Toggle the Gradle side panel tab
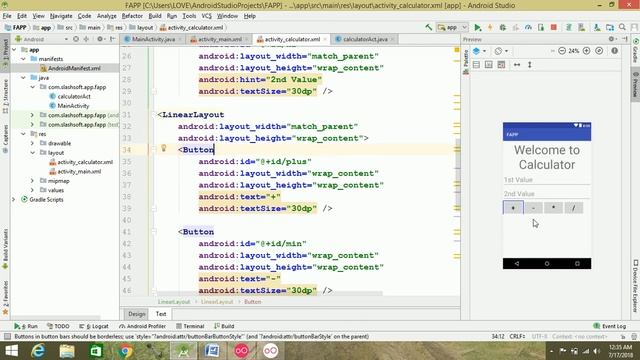Screen dimensions: 640x360 (636, 51)
